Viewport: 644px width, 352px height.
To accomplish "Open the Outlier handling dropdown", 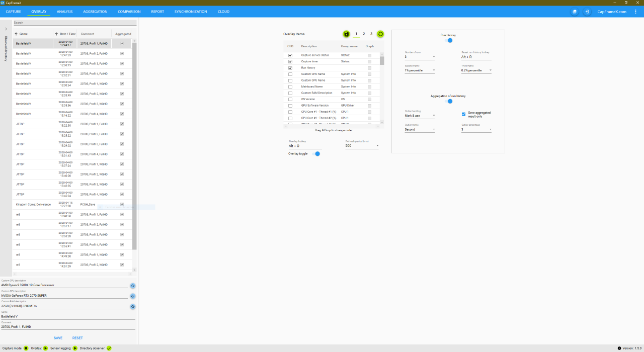I will [x=420, y=116].
